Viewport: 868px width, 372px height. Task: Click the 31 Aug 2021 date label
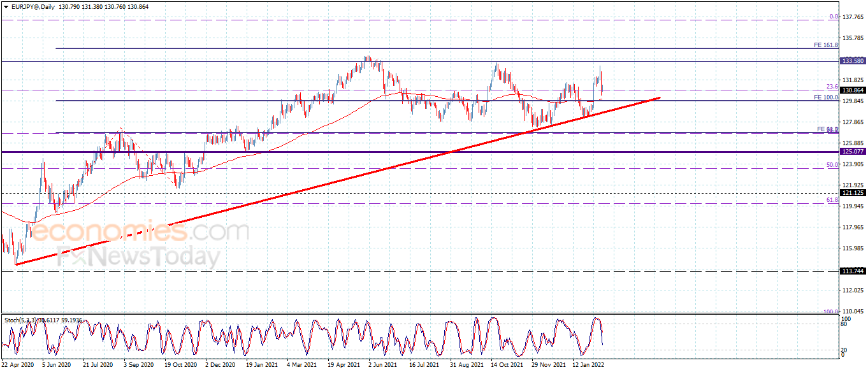coord(466,366)
